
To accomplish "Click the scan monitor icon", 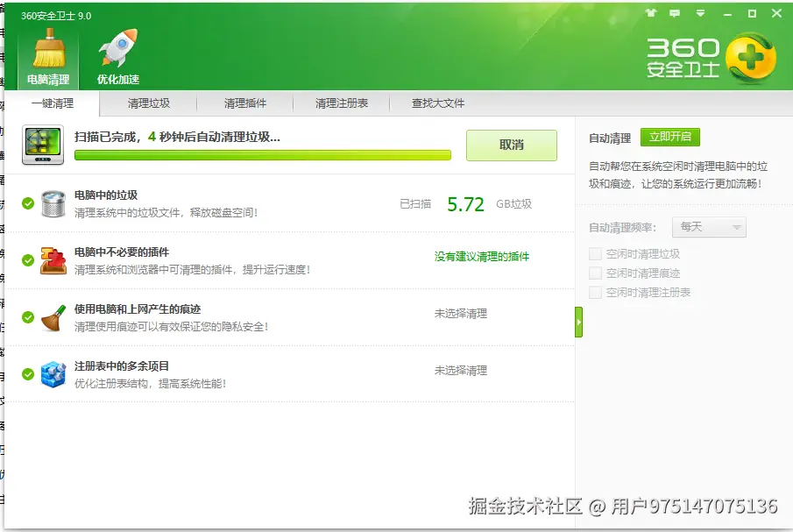I will tap(43, 145).
